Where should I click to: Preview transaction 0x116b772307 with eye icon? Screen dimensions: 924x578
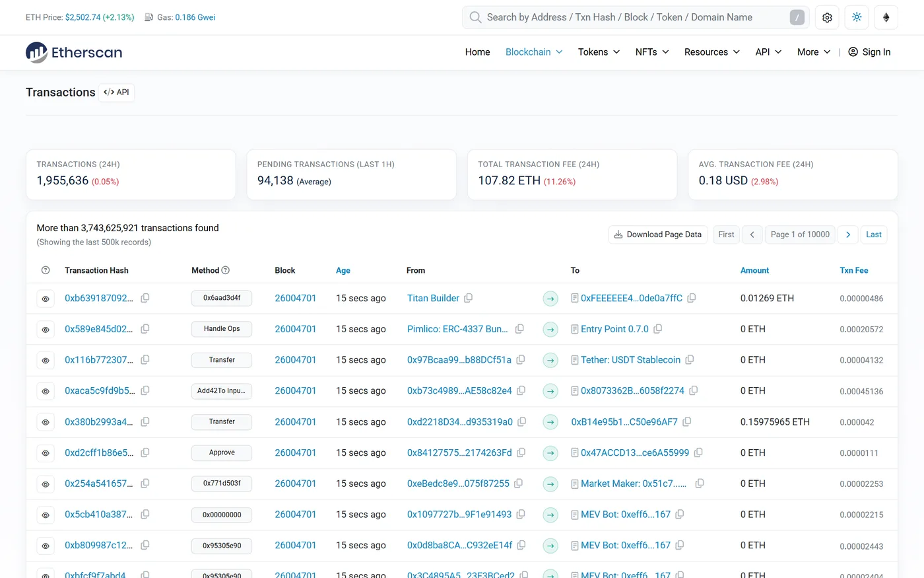[x=46, y=361]
